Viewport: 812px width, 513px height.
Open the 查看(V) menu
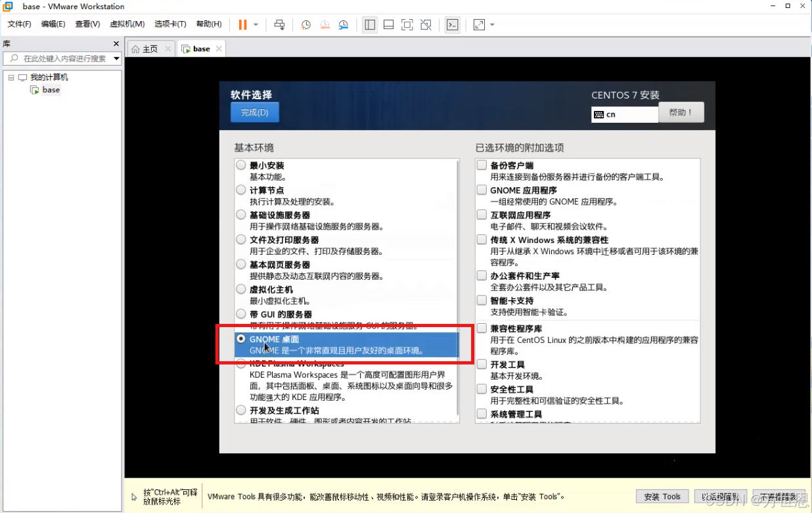pos(87,24)
